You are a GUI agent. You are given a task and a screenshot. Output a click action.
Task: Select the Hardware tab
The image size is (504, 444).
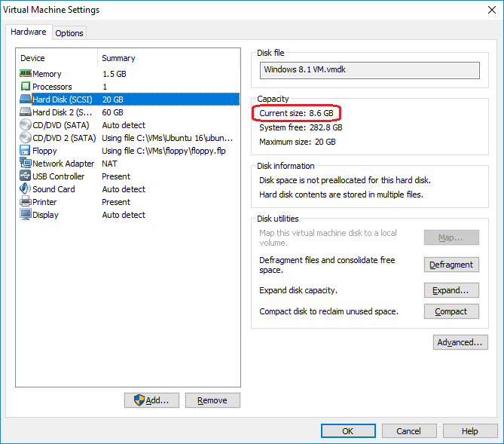[29, 32]
